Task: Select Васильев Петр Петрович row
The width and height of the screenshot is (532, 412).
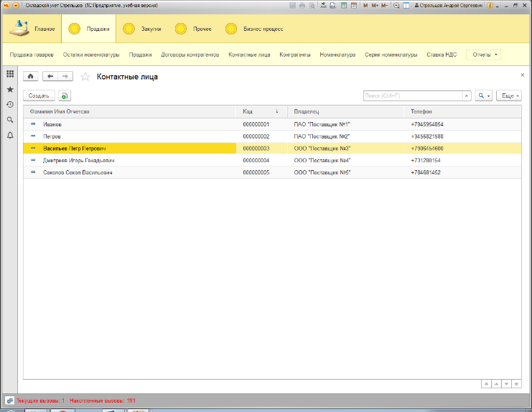Action: coord(272,149)
